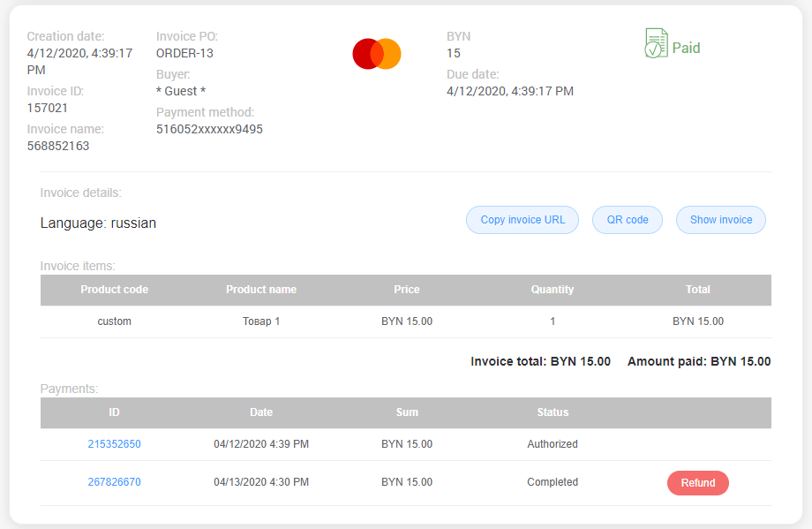Click the Product code column header
The height and width of the screenshot is (529, 812).
coord(114,290)
